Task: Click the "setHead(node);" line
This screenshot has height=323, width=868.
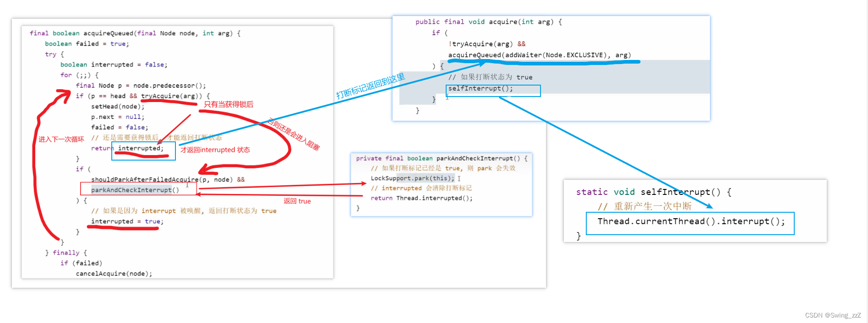Action: pyautogui.click(x=118, y=106)
